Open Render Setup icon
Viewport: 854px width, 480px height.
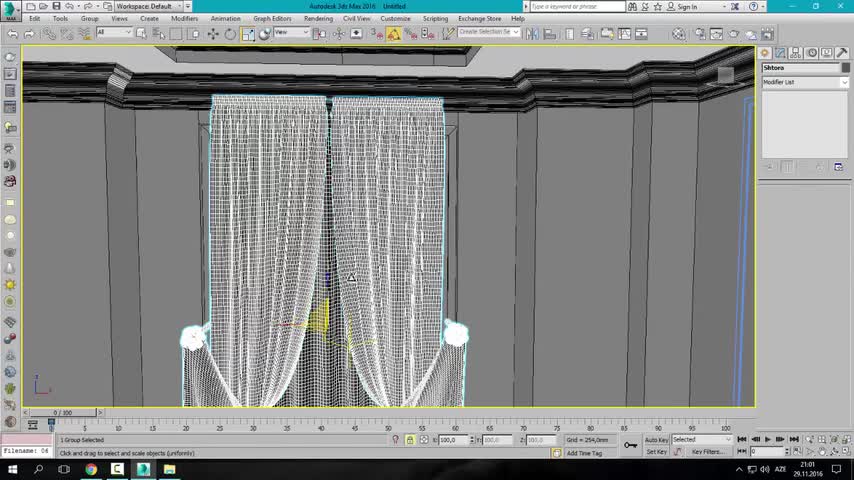[x=700, y=34]
